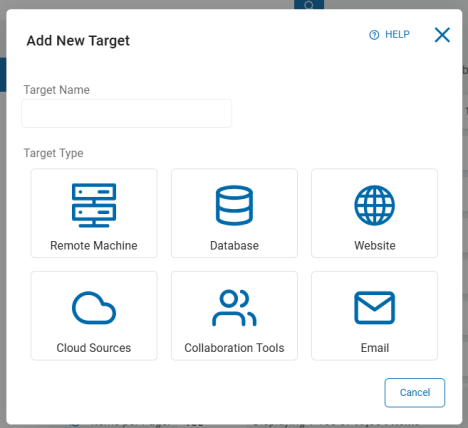This screenshot has height=428, width=468.
Task: Open the HELP link text
Action: (397, 34)
